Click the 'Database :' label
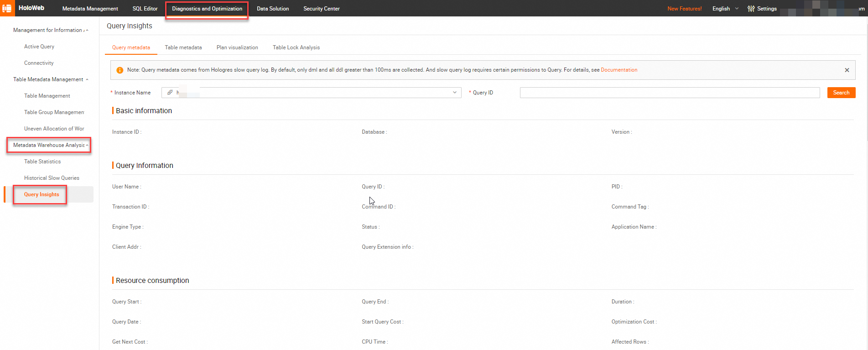 click(374, 132)
